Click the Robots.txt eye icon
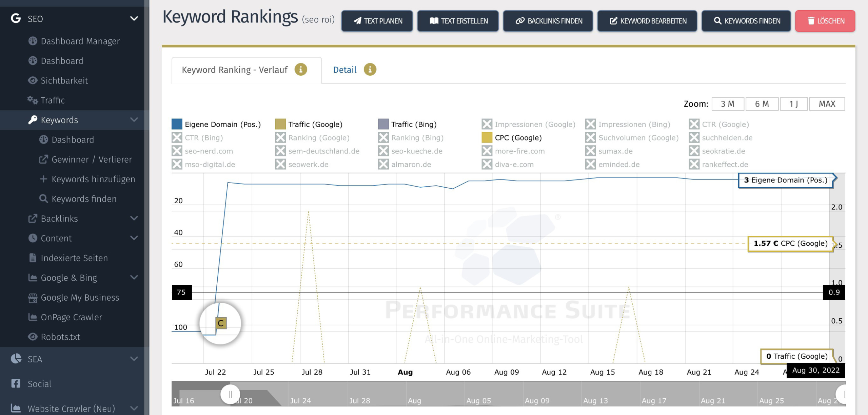Image resolution: width=868 pixels, height=415 pixels. point(33,337)
